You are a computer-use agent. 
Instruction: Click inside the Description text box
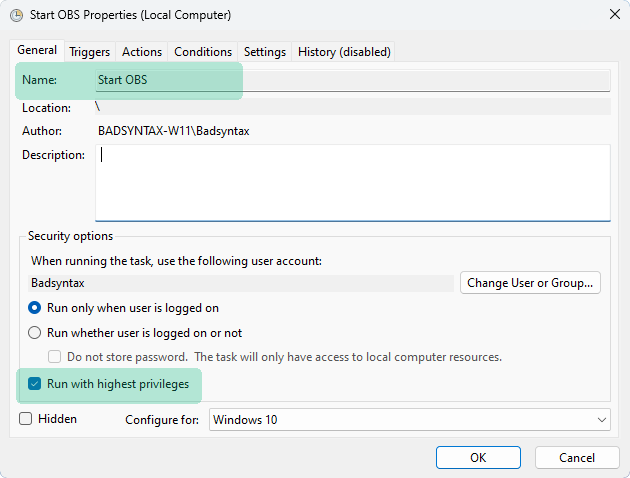(x=353, y=183)
